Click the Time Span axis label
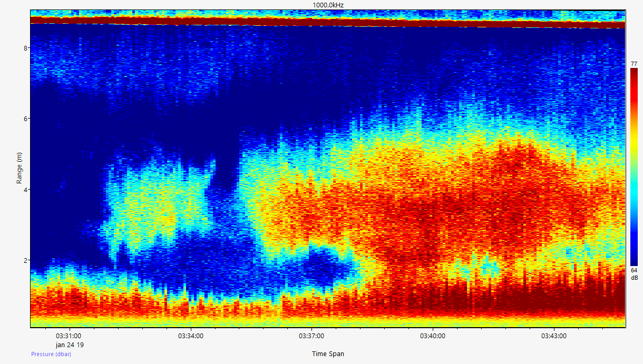The image size is (643, 364). pos(328,354)
